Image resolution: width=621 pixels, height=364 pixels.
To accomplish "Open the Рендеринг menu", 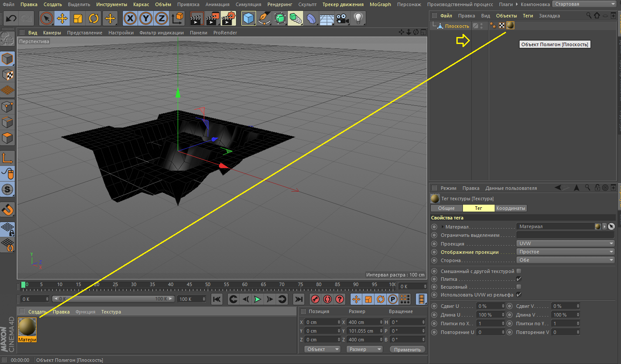I will pos(280,4).
